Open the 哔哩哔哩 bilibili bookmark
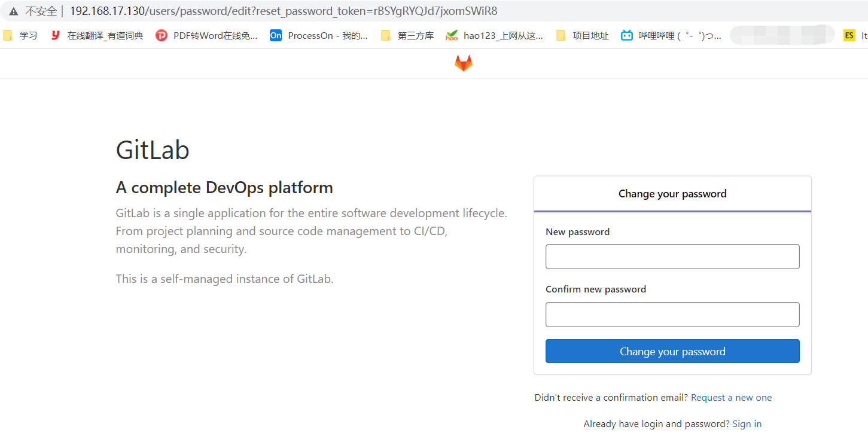 pos(671,36)
